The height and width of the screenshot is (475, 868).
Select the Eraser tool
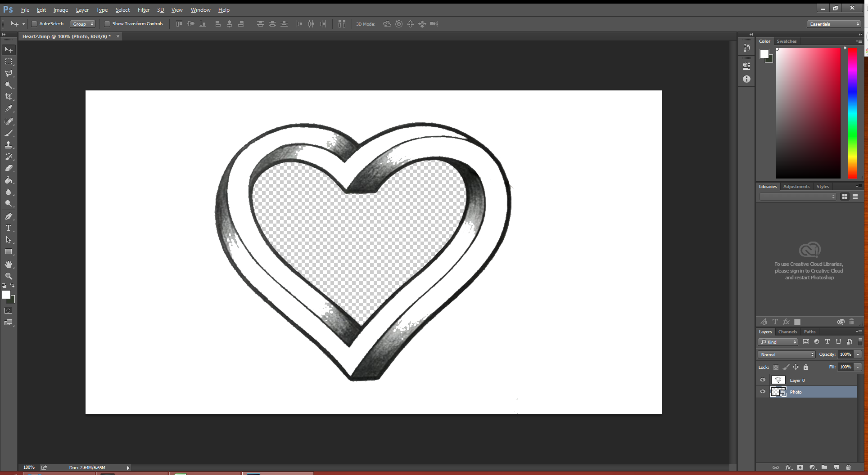(x=9, y=168)
